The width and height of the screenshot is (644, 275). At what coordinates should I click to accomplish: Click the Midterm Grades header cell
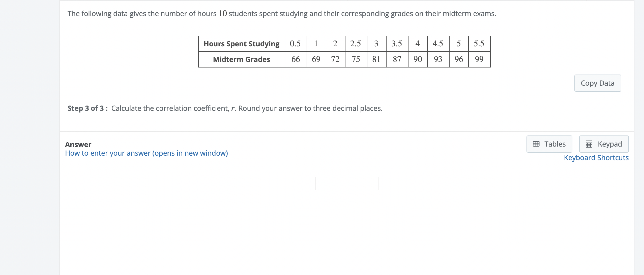click(241, 59)
